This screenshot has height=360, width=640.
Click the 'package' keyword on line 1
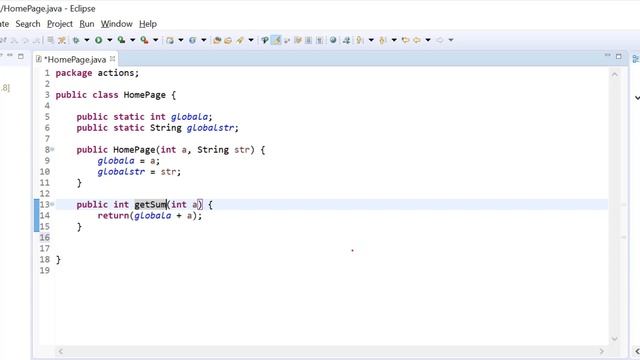[74, 73]
